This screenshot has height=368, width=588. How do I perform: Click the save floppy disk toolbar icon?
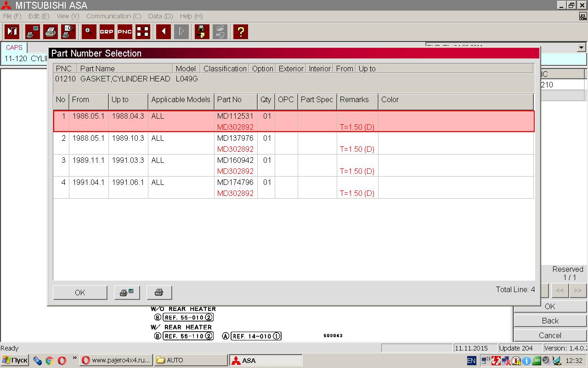tap(201, 32)
